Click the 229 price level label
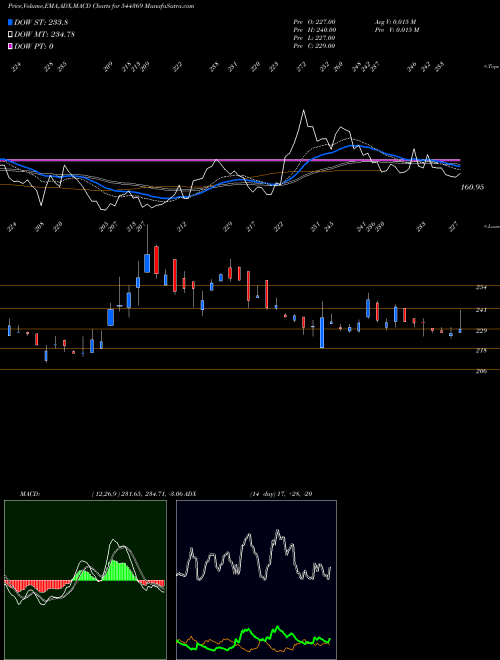500x660 pixels. pos(481,331)
